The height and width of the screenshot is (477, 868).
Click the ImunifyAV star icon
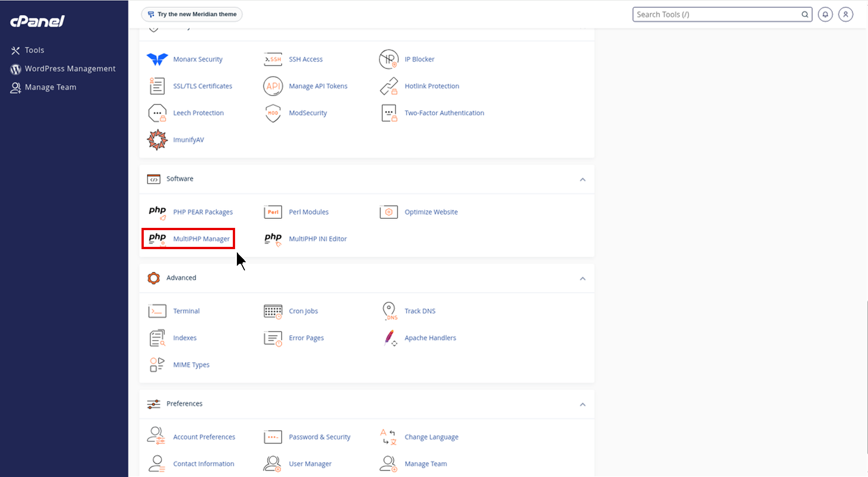[157, 140]
